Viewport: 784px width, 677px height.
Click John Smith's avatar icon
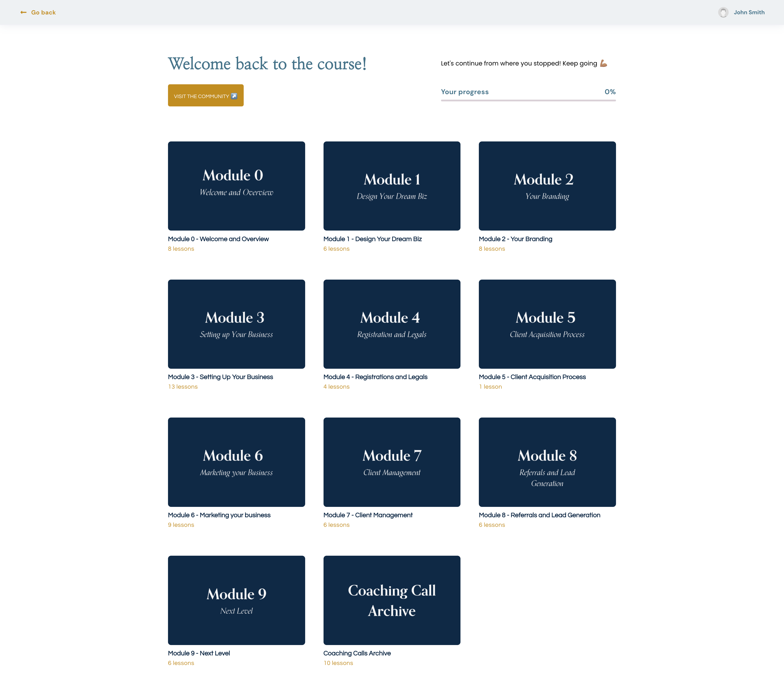tap(723, 12)
